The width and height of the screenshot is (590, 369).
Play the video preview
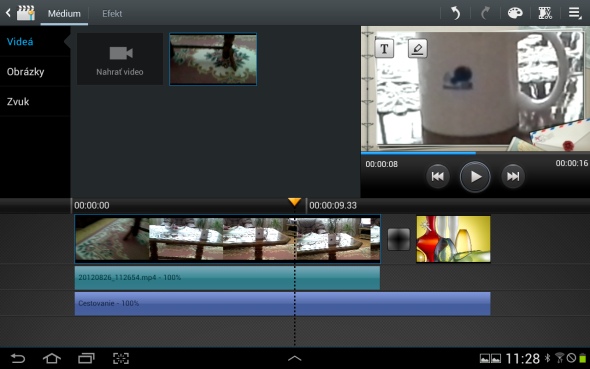coord(475,176)
